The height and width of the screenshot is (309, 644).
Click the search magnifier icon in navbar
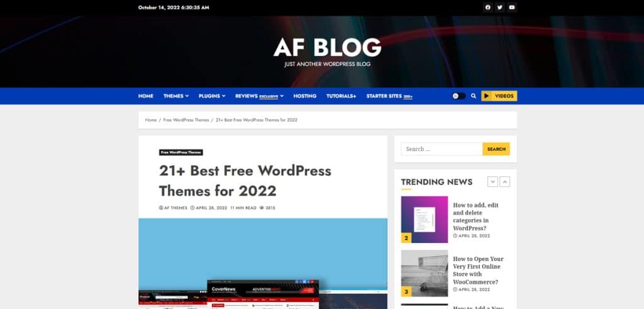point(474,96)
